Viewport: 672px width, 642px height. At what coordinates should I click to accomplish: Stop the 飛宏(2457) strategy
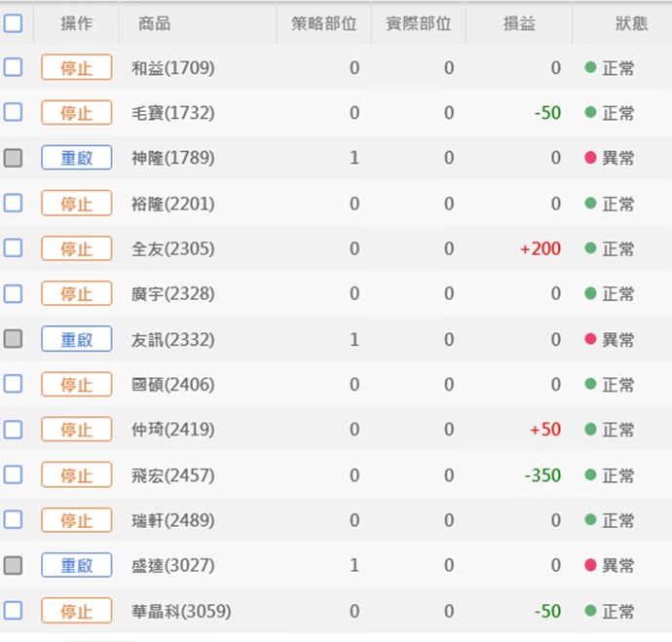tap(76, 475)
